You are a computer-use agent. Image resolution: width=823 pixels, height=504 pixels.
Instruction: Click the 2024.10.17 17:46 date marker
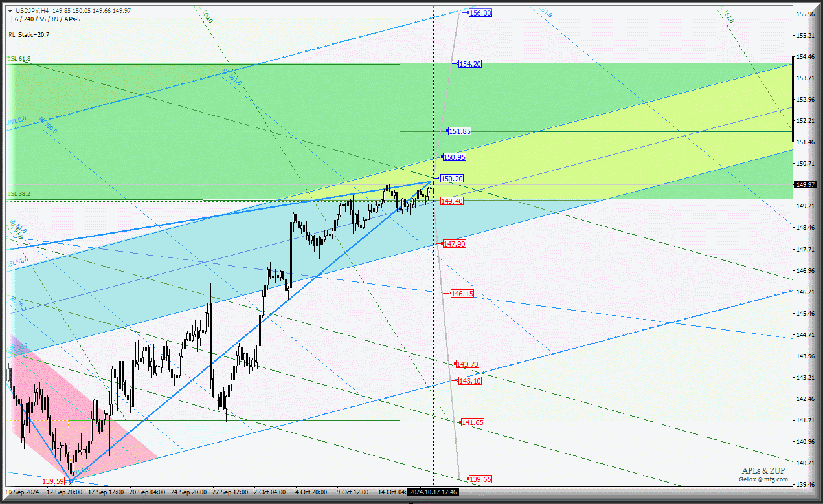[433, 492]
